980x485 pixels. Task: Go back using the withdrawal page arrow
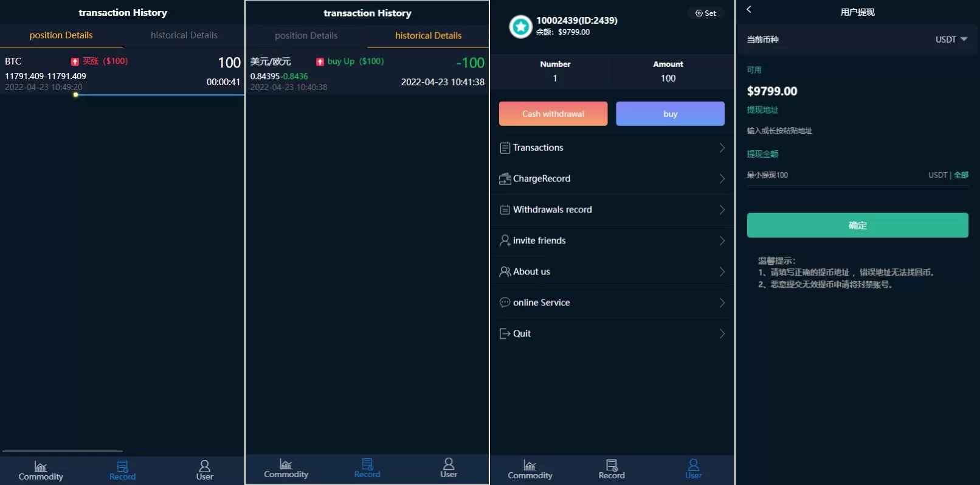point(749,9)
